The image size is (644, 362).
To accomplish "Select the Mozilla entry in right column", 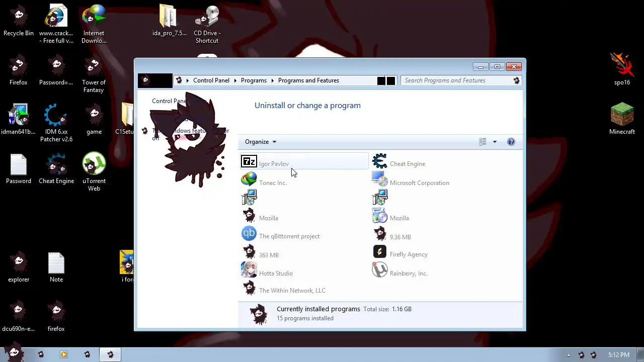I will [x=435, y=215].
